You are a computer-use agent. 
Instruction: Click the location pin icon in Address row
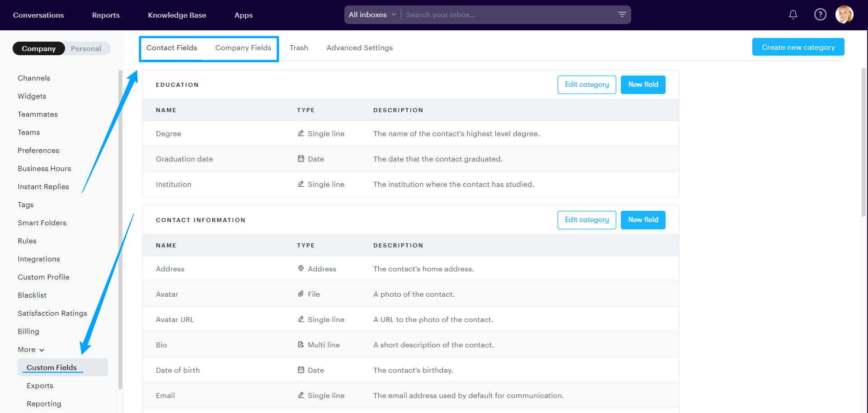click(301, 269)
